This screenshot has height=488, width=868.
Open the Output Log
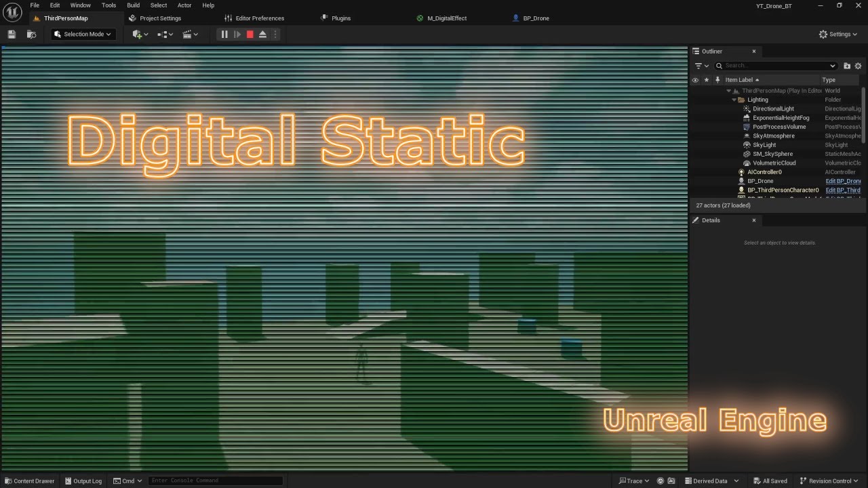pos(83,481)
